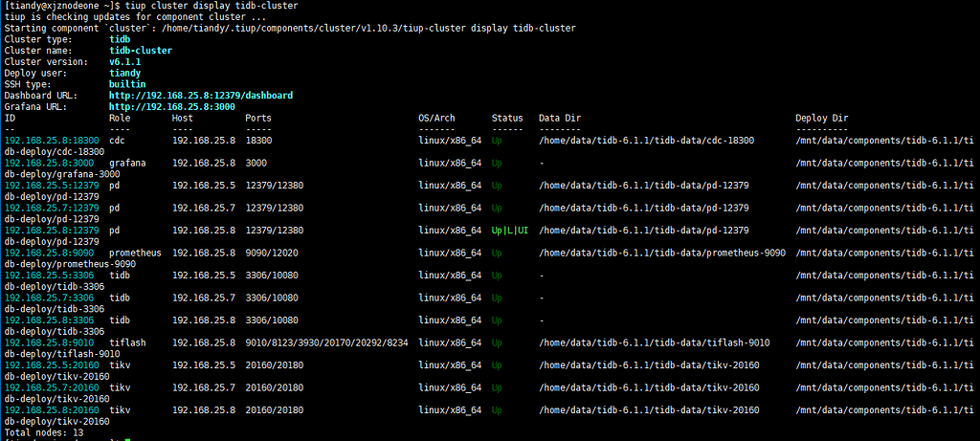980x441 pixels.
Task: Click the prometheus data directory path
Action: click(662, 253)
